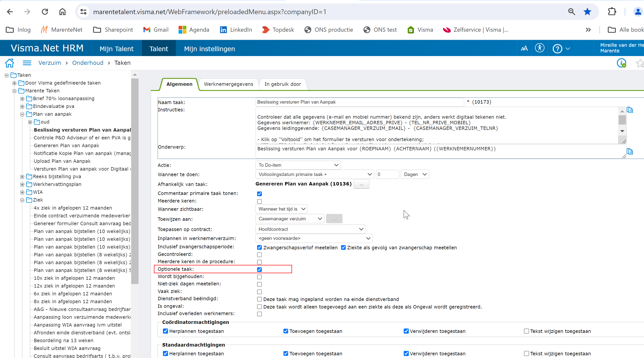Open the browser home page icon

click(x=62, y=12)
